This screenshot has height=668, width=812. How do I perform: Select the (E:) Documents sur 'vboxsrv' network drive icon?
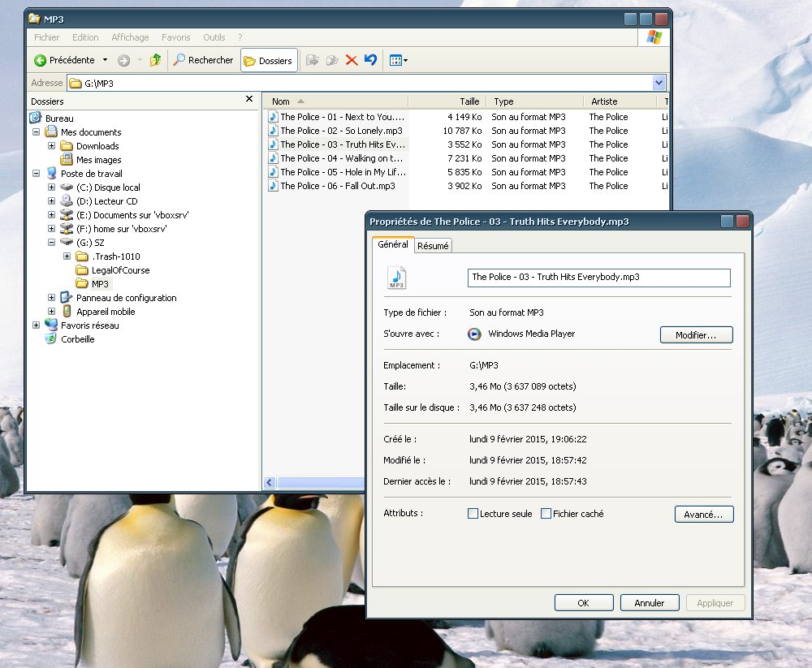click(x=67, y=214)
